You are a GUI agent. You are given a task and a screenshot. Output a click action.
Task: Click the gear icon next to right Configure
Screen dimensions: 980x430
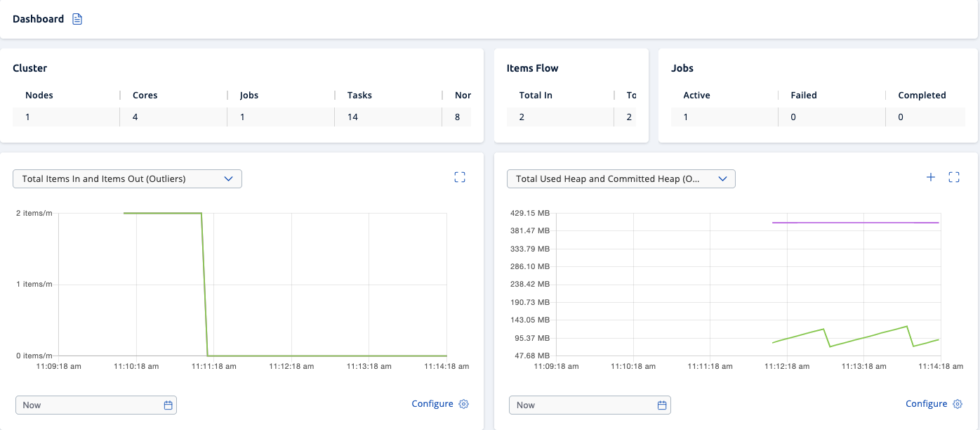point(957,403)
